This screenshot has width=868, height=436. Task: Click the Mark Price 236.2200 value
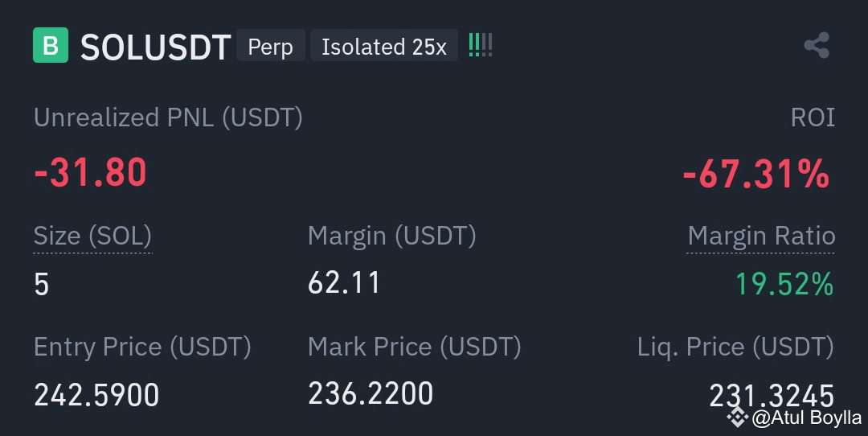click(371, 393)
